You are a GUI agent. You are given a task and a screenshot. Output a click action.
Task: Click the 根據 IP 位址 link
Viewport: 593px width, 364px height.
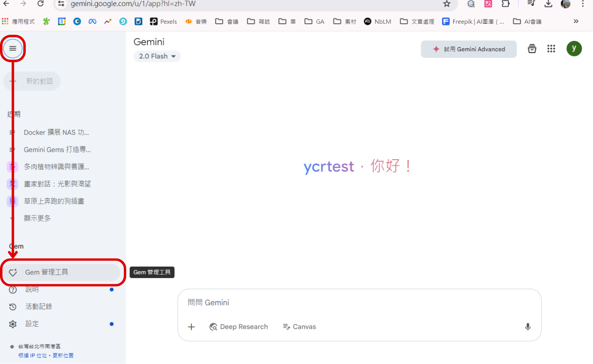pos(33,355)
